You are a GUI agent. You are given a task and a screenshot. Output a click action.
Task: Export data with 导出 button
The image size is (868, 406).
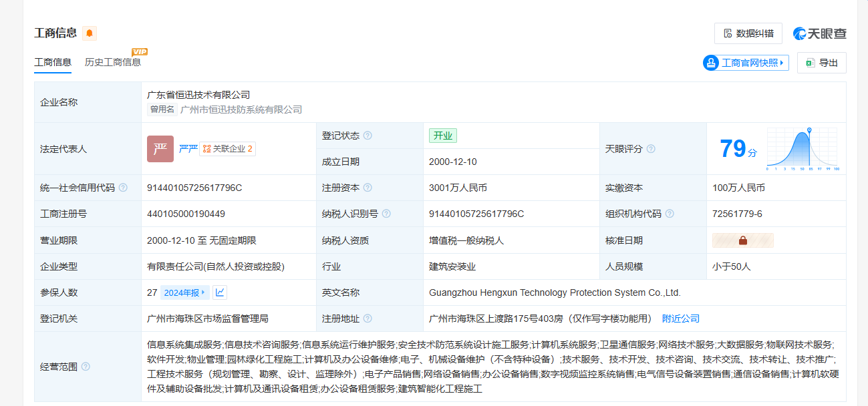pos(822,63)
